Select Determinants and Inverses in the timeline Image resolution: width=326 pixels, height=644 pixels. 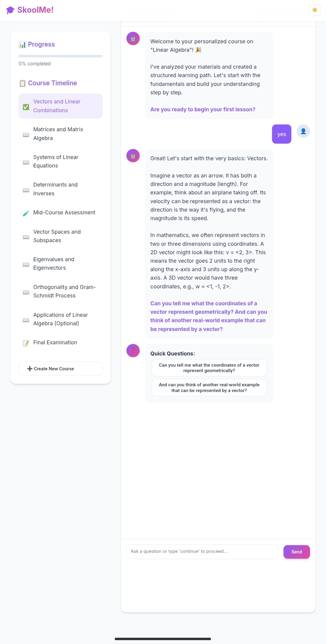click(60, 189)
